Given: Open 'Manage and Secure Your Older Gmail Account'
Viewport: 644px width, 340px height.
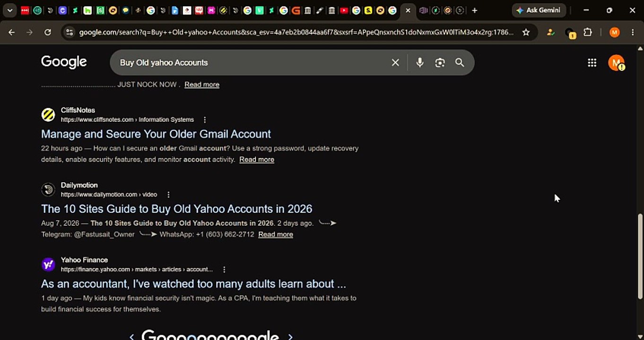Looking at the screenshot, I should [x=156, y=134].
